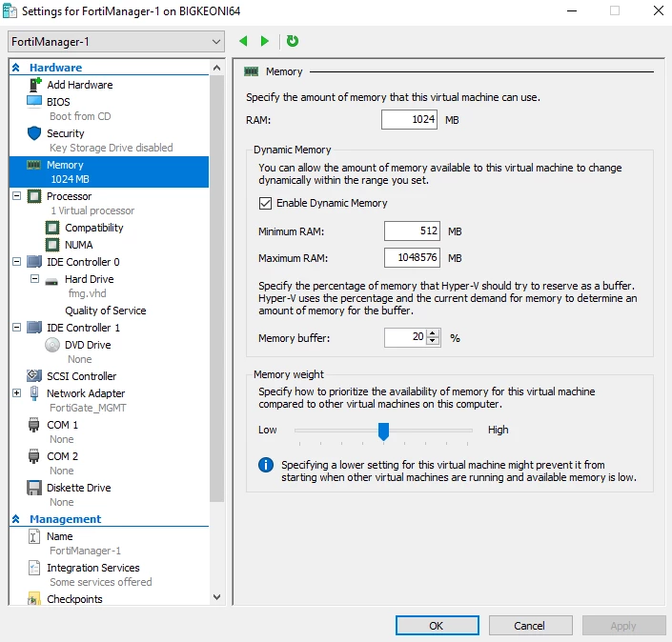Select the DVD Drive disc icon

click(x=52, y=345)
